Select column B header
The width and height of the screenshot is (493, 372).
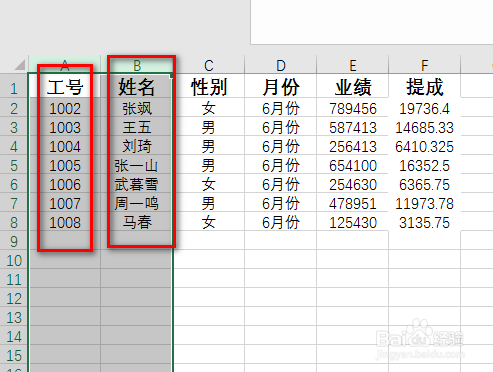tap(137, 64)
